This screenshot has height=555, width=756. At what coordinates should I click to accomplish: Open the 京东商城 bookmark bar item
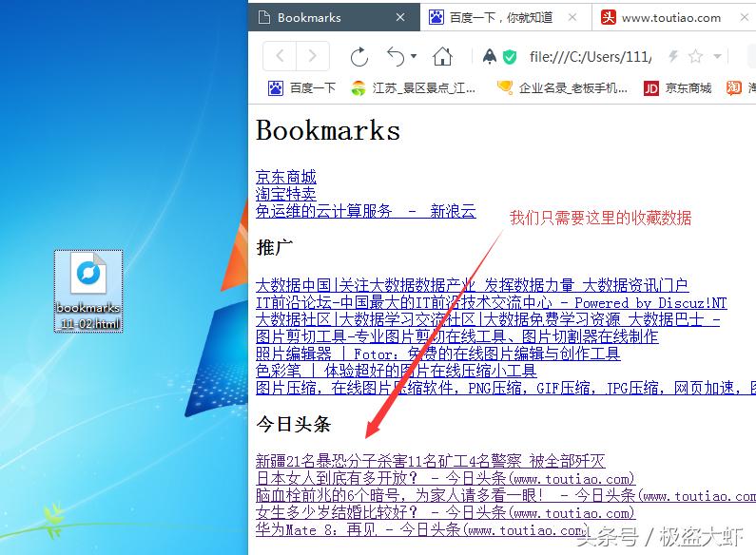pyautogui.click(x=677, y=88)
